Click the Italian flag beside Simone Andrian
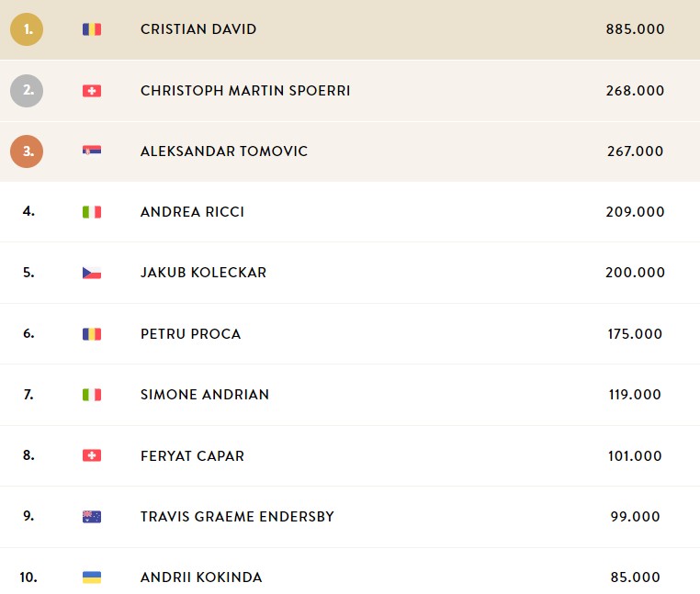This screenshot has width=700, height=594. 92,395
